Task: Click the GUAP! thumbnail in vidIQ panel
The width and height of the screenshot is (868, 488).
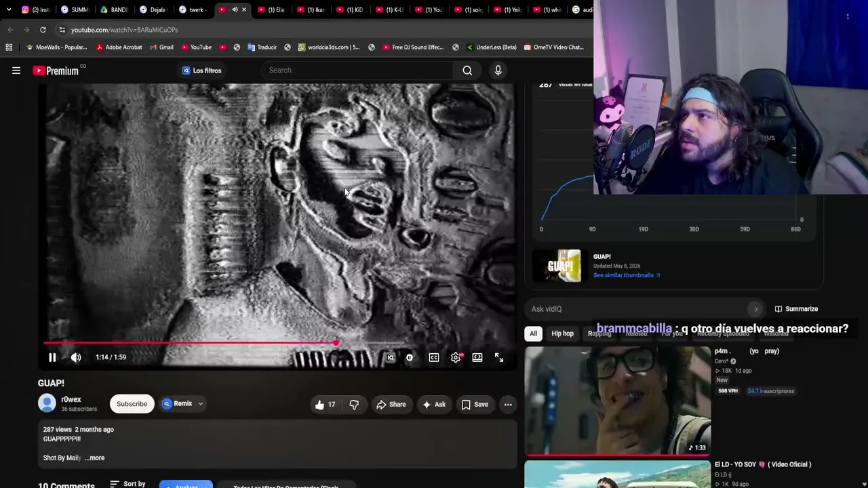Action: pyautogui.click(x=560, y=266)
